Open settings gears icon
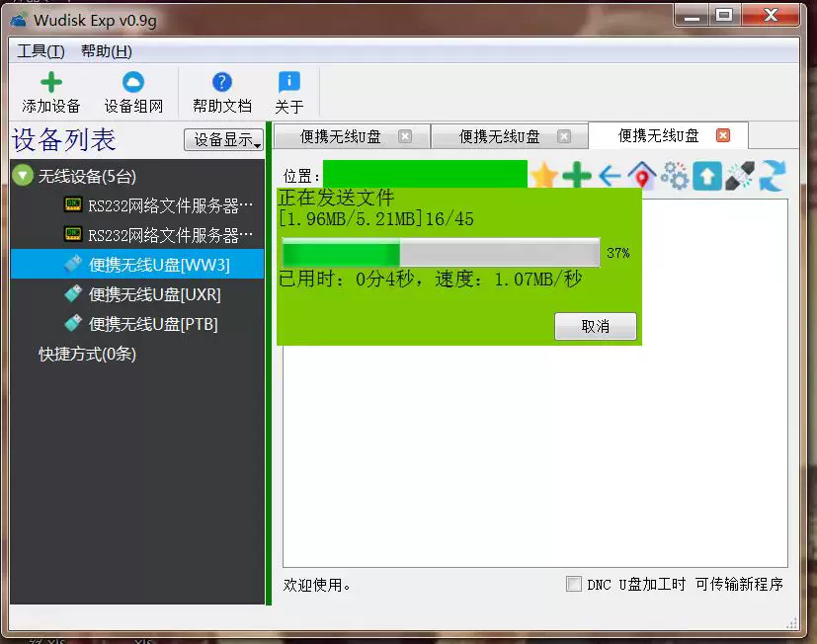 click(674, 176)
